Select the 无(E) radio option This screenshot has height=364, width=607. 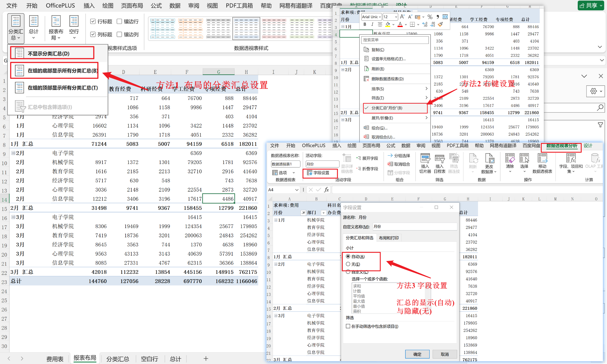coord(348,264)
